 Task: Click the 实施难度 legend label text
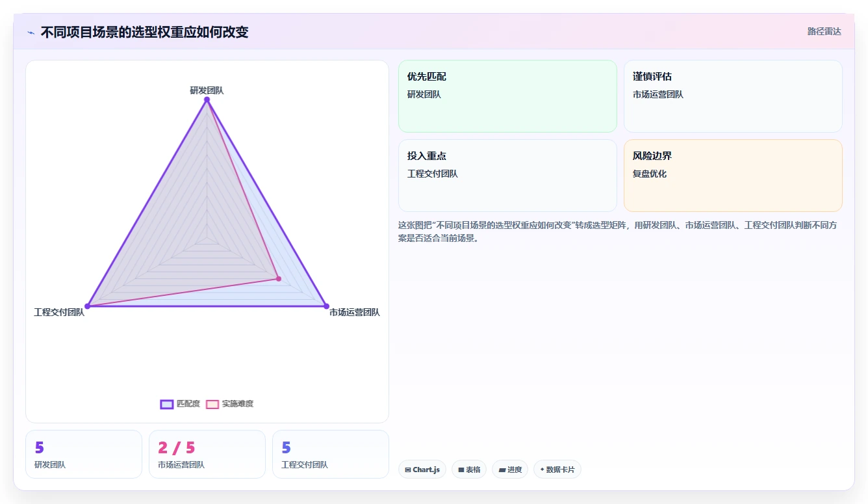[x=238, y=404]
